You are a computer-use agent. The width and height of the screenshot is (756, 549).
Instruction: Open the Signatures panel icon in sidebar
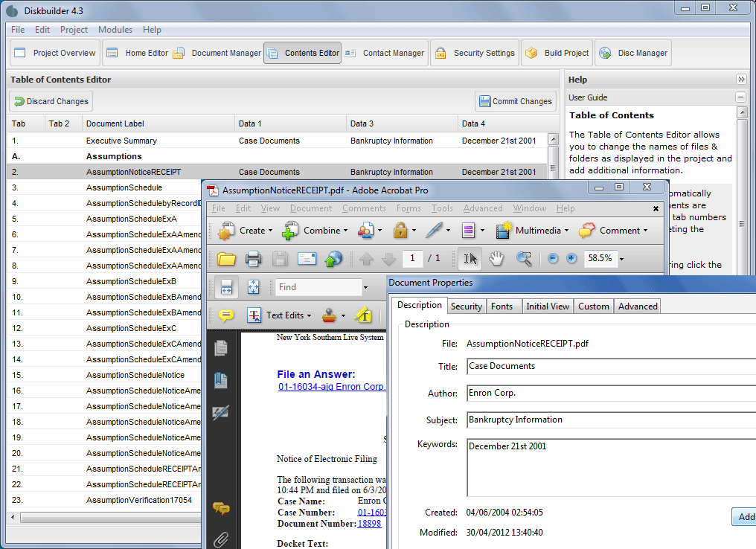point(221,413)
